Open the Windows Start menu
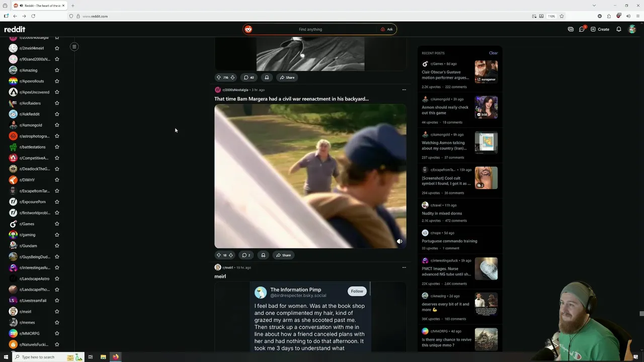The width and height of the screenshot is (644, 362). (x=6, y=357)
